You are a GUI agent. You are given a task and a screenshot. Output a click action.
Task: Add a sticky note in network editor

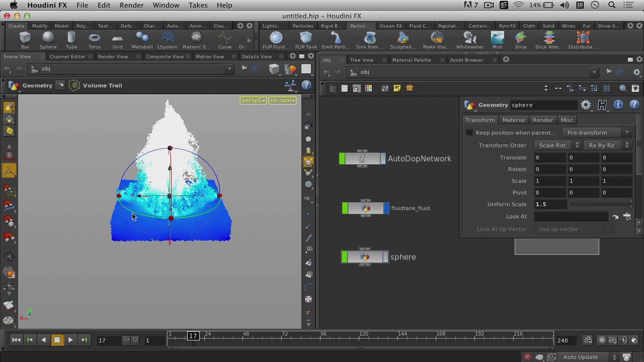(397, 88)
